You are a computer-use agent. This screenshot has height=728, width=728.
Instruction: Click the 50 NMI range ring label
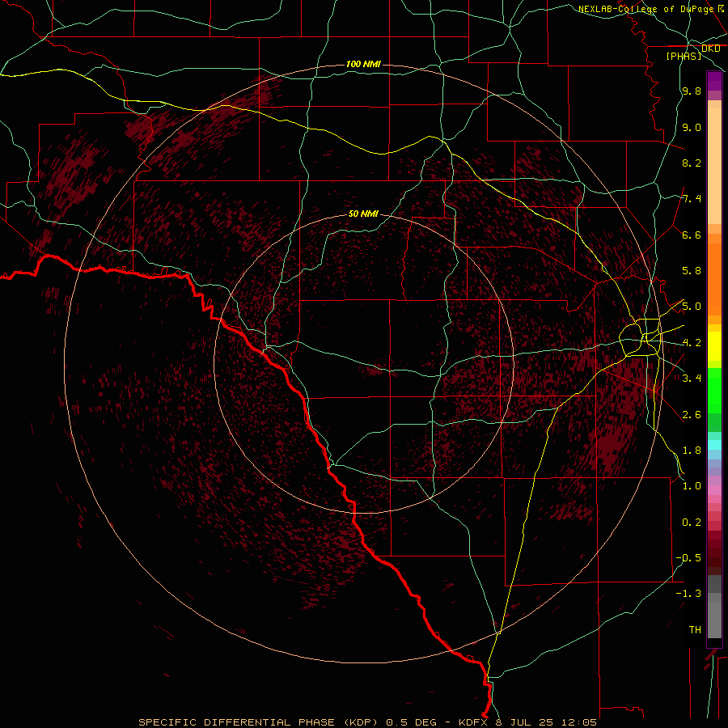click(363, 214)
